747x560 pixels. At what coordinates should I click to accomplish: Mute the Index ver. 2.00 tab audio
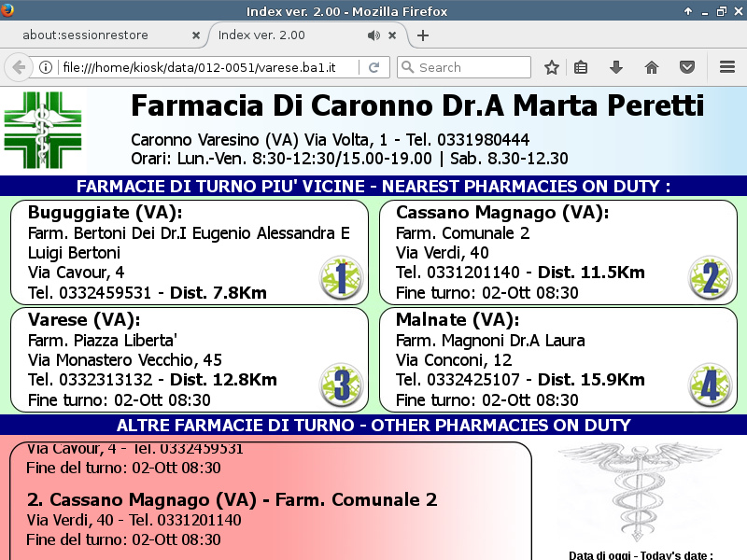373,35
